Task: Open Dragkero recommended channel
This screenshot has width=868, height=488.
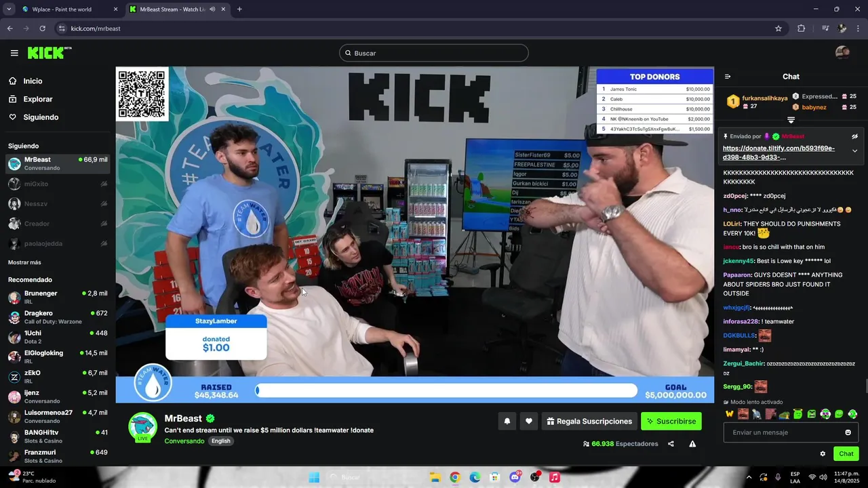Action: [58, 317]
